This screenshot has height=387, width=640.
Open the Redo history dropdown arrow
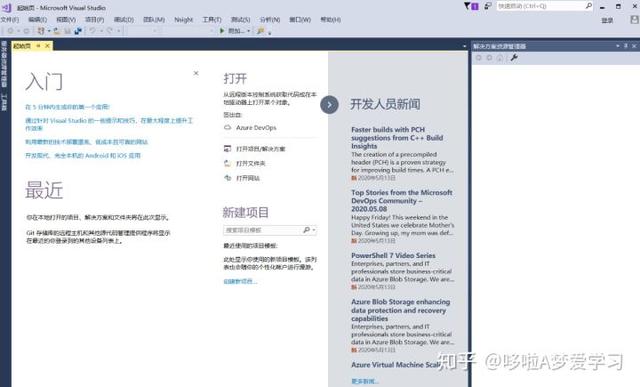(118, 31)
